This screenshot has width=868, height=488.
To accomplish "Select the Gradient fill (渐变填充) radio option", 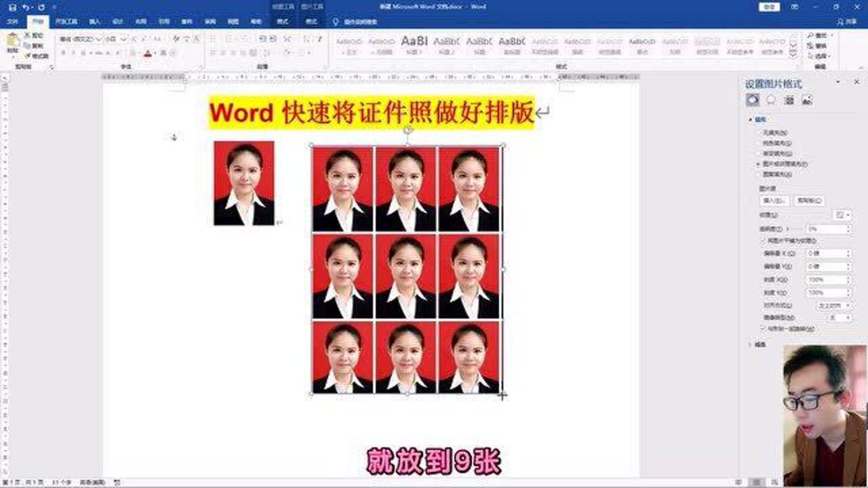I will pos(759,153).
